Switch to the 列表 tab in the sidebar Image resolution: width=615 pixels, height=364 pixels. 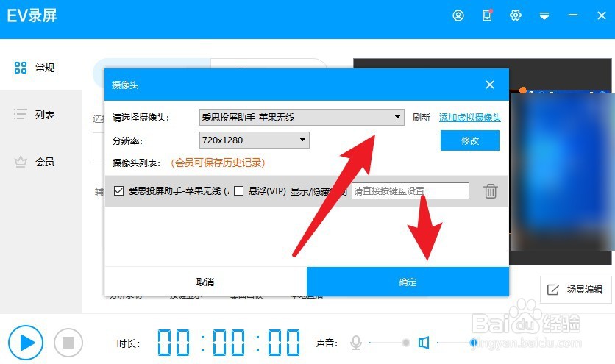tap(35, 115)
